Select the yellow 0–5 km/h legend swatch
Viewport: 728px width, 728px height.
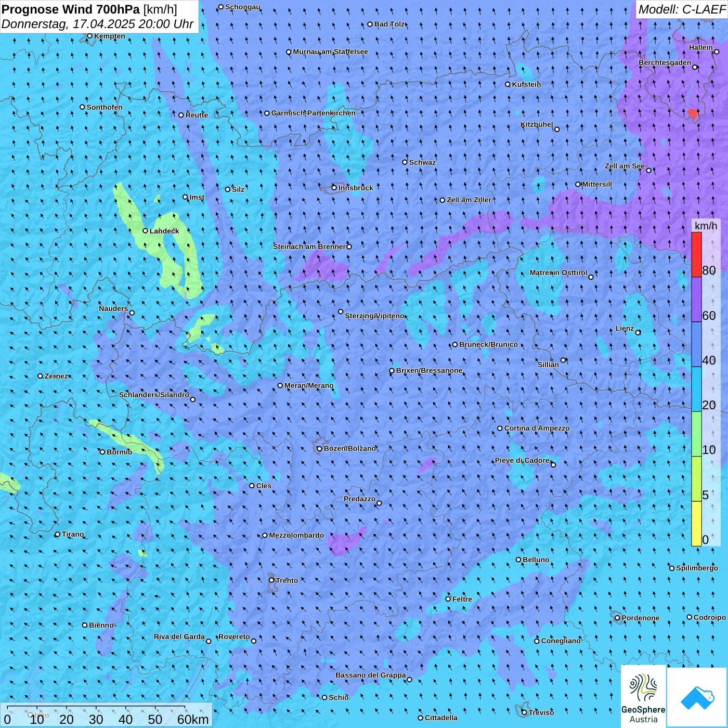click(696, 524)
